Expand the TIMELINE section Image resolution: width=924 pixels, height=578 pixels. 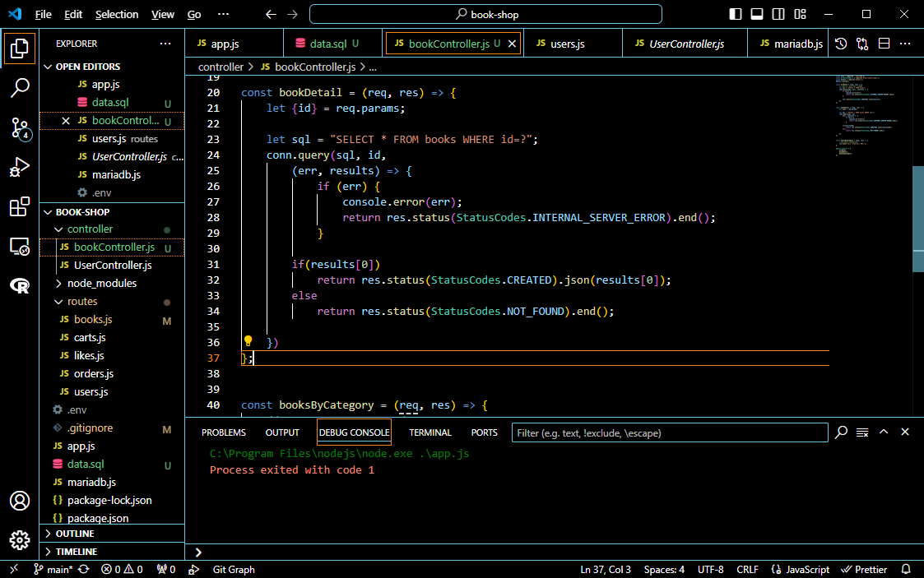pyautogui.click(x=112, y=552)
